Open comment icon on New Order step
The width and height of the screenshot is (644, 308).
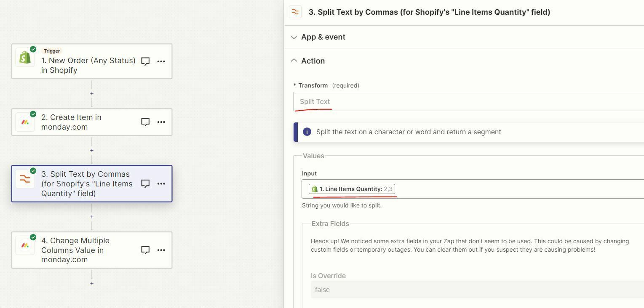click(145, 61)
